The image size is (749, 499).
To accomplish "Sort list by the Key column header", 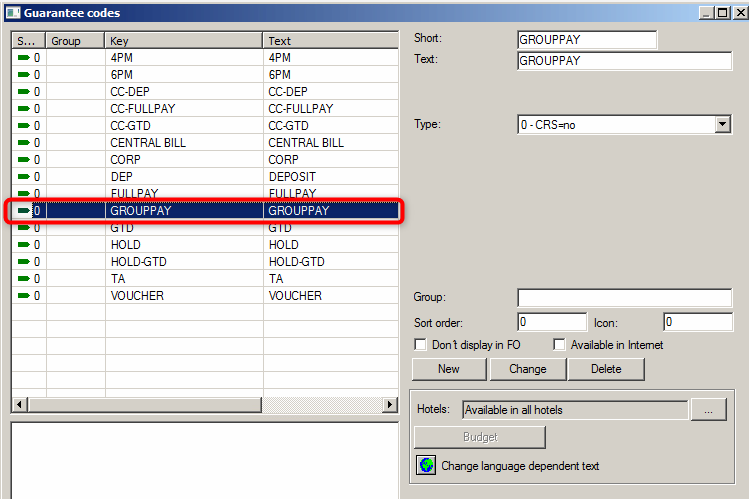I will tap(184, 41).
